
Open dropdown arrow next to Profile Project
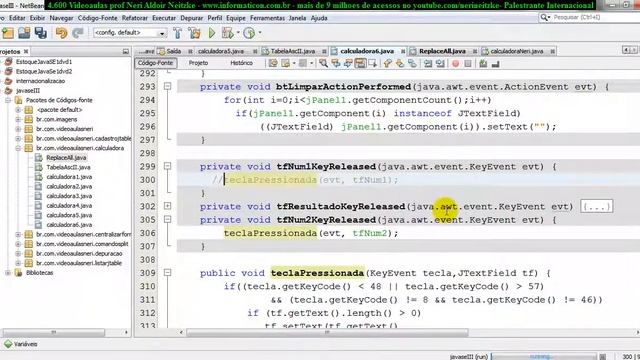[260, 33]
